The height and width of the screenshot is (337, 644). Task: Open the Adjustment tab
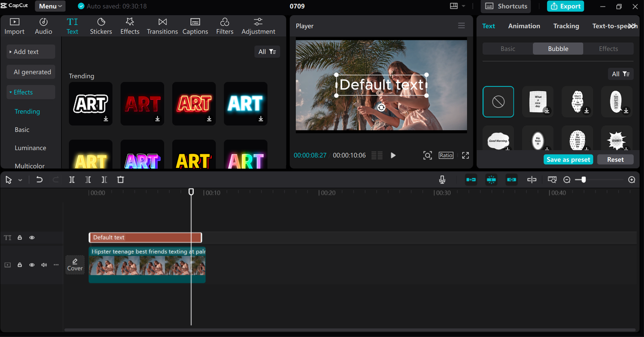coord(258,26)
